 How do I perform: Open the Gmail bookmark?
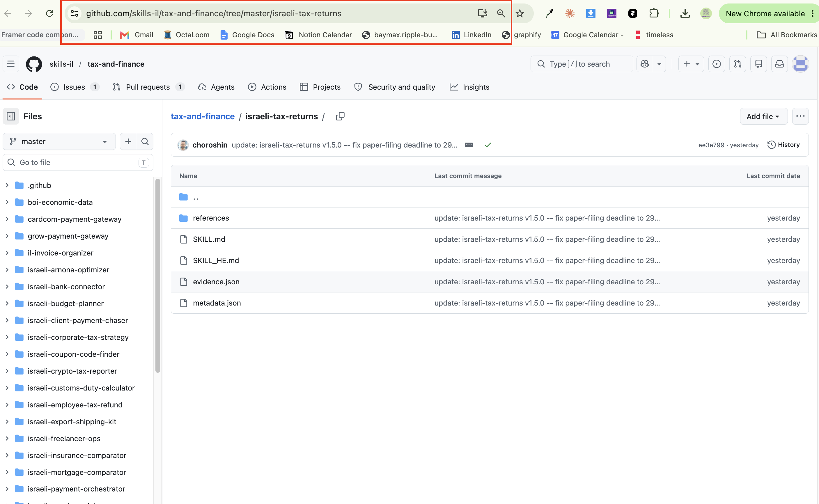(x=136, y=35)
